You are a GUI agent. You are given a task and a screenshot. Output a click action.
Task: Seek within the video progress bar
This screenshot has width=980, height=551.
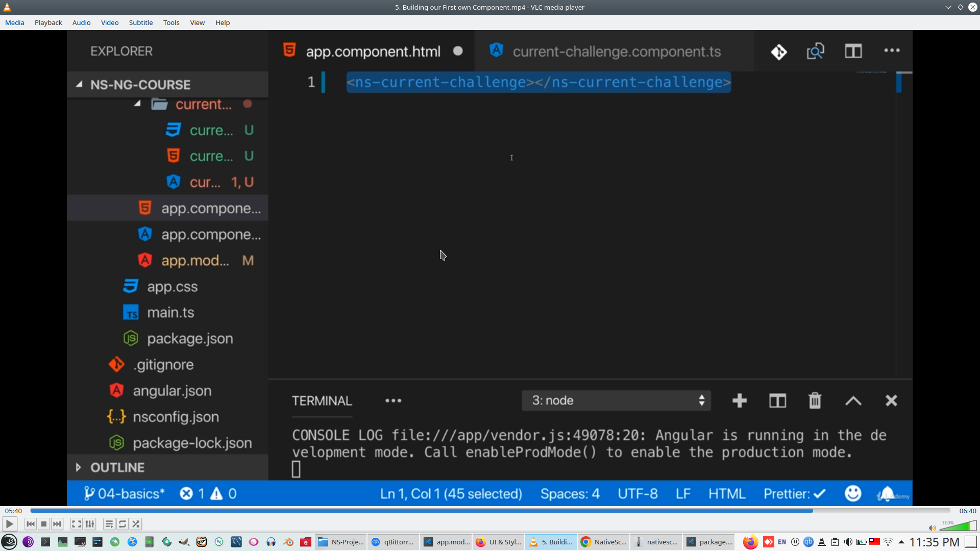click(x=490, y=511)
